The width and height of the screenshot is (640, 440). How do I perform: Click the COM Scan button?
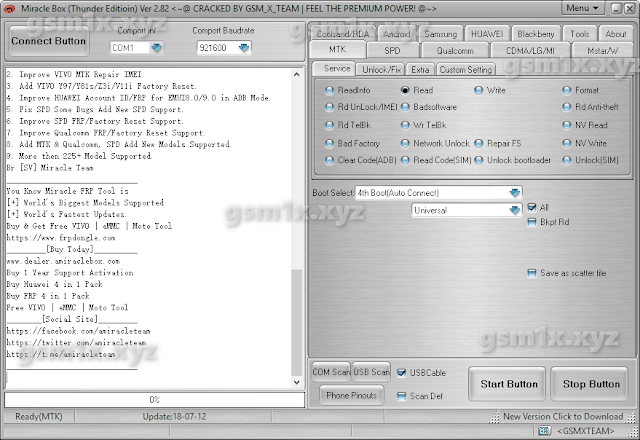pyautogui.click(x=331, y=372)
